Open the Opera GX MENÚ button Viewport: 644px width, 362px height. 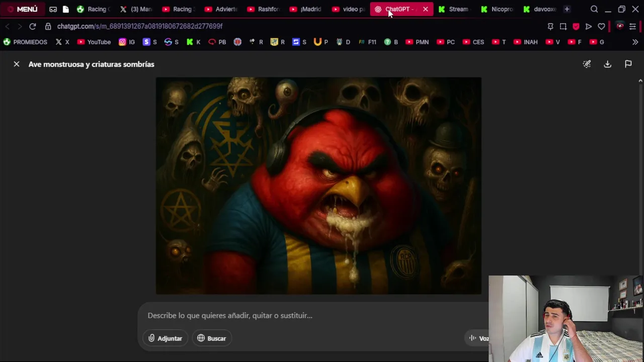pyautogui.click(x=22, y=9)
